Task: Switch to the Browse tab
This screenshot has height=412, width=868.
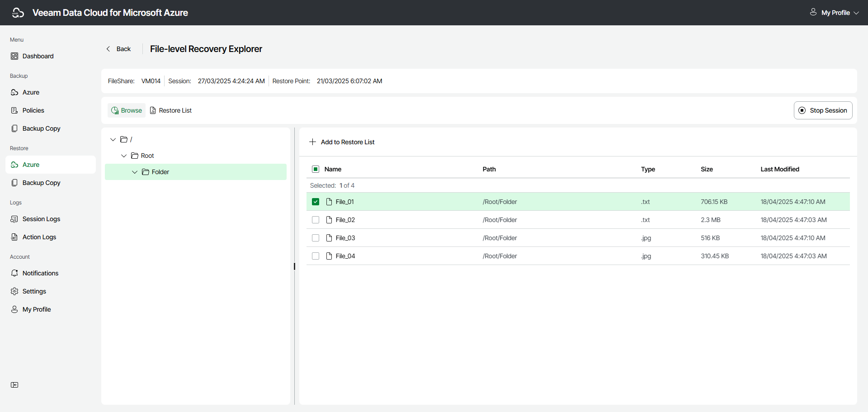Action: [127, 110]
